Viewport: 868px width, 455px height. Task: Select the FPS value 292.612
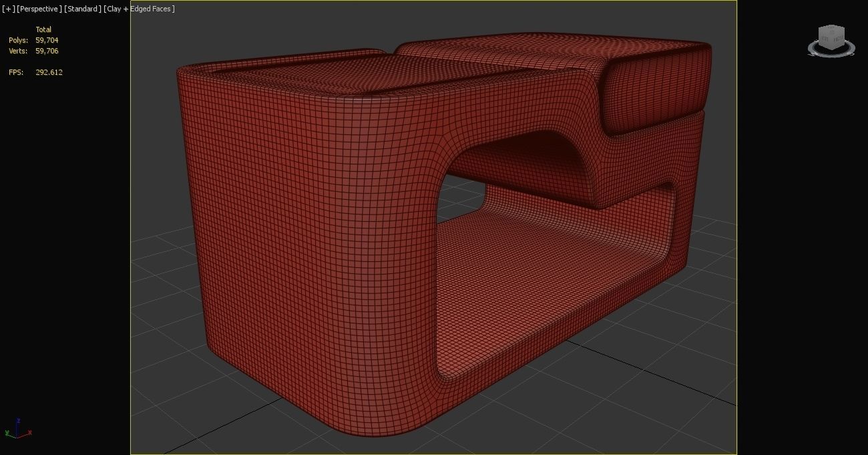[49, 72]
